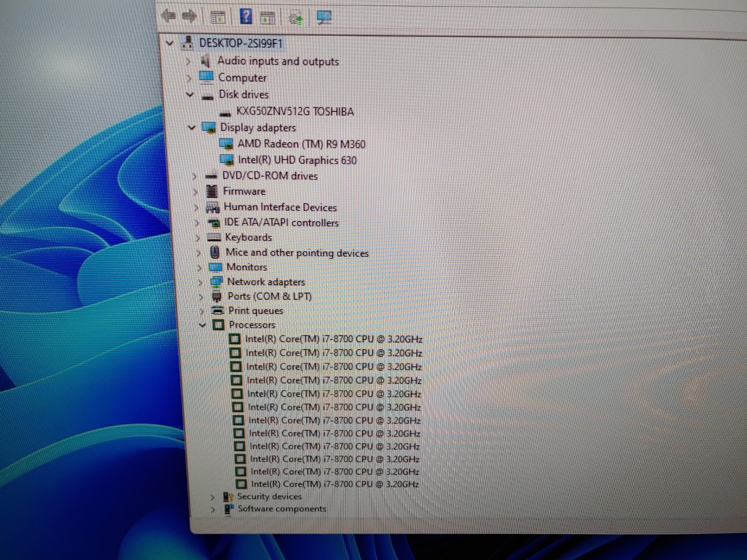Select the DVD/CD-ROM drives label
The height and width of the screenshot is (560, 747).
270,176
